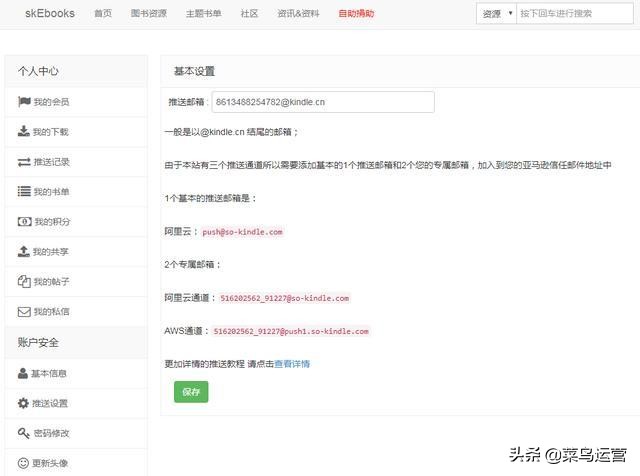Click the smiley icon beside 更新头像
The width and height of the screenshot is (640, 476).
click(x=23, y=463)
